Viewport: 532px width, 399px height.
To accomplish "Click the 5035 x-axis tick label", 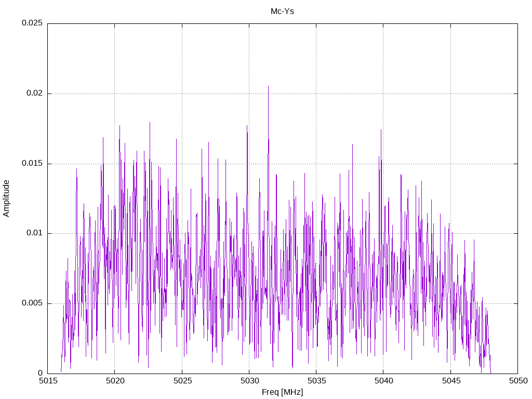I will (x=316, y=381).
